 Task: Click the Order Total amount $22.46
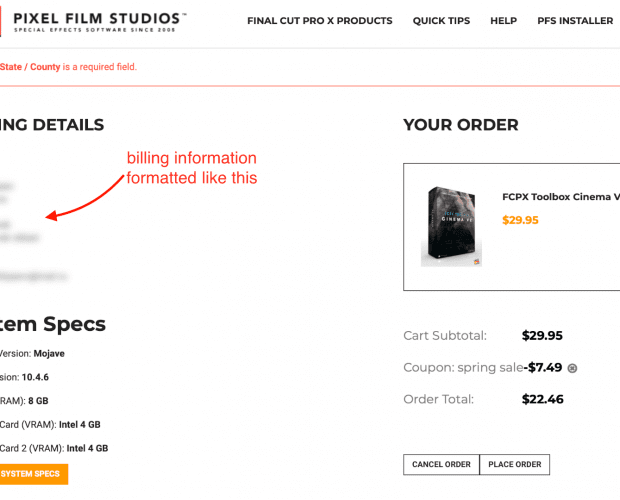coord(542,399)
